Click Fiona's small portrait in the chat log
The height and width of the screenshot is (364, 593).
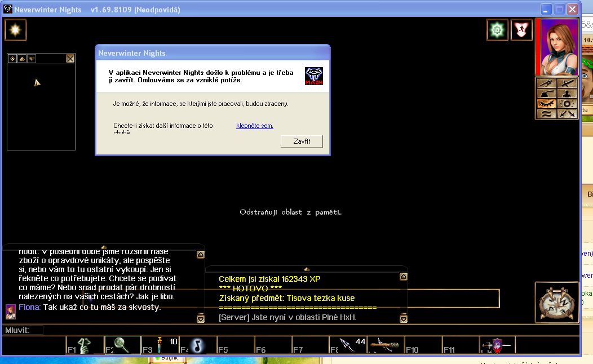pyautogui.click(x=11, y=312)
